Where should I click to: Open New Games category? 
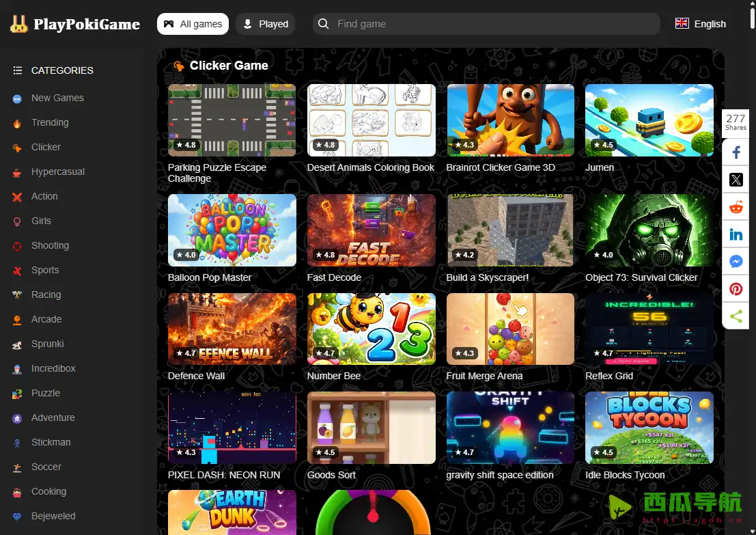click(57, 98)
